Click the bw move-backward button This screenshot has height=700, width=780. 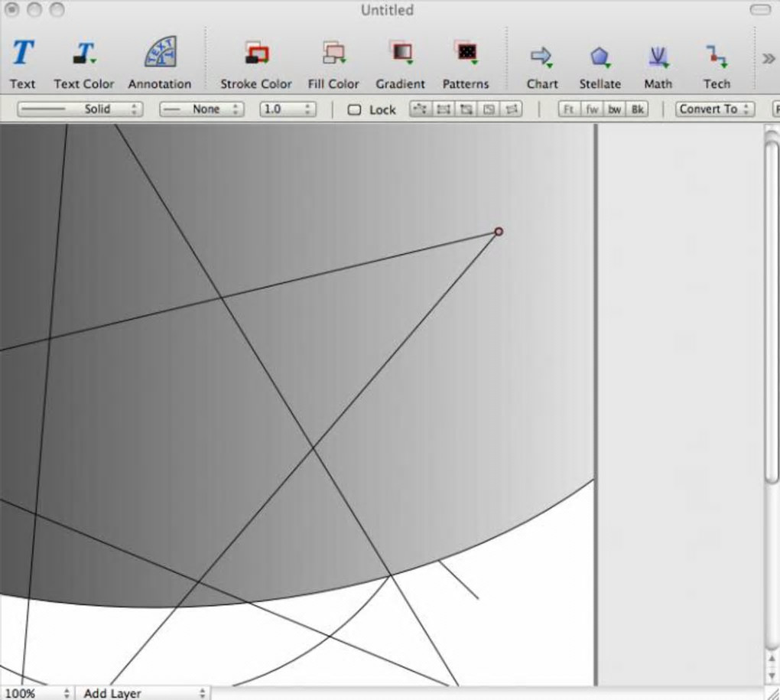(x=614, y=109)
